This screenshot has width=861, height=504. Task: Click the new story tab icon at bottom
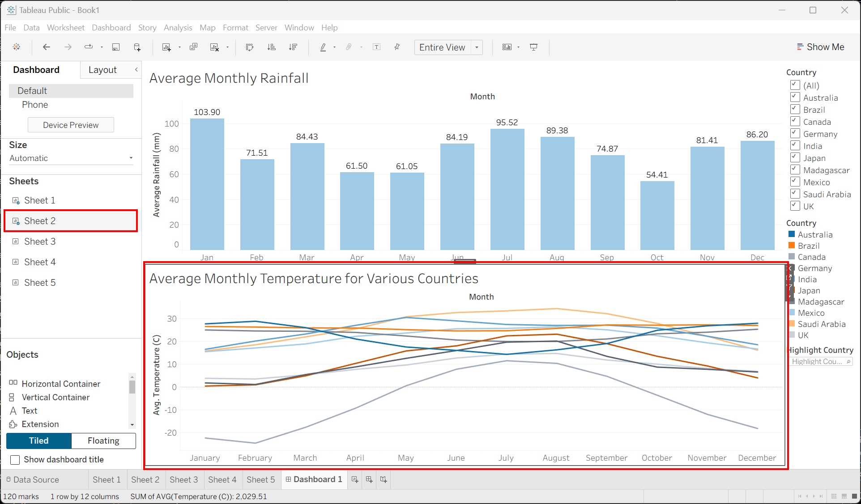click(x=384, y=479)
